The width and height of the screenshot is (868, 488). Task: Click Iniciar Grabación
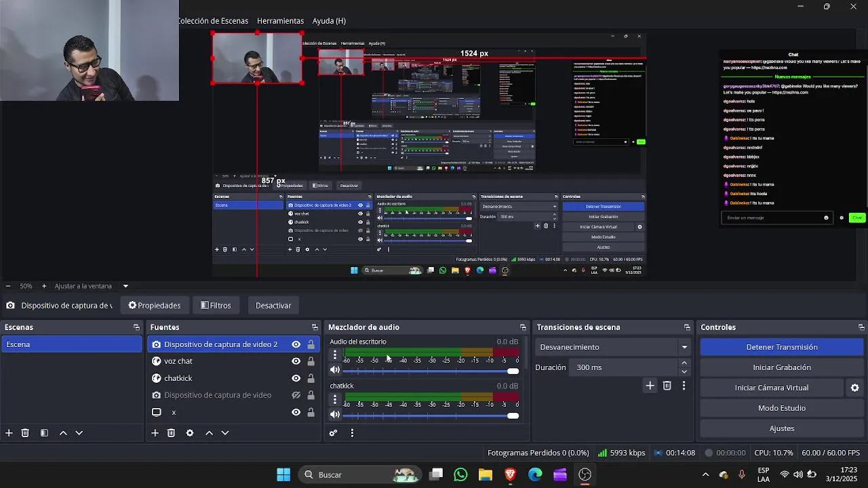[782, 367]
